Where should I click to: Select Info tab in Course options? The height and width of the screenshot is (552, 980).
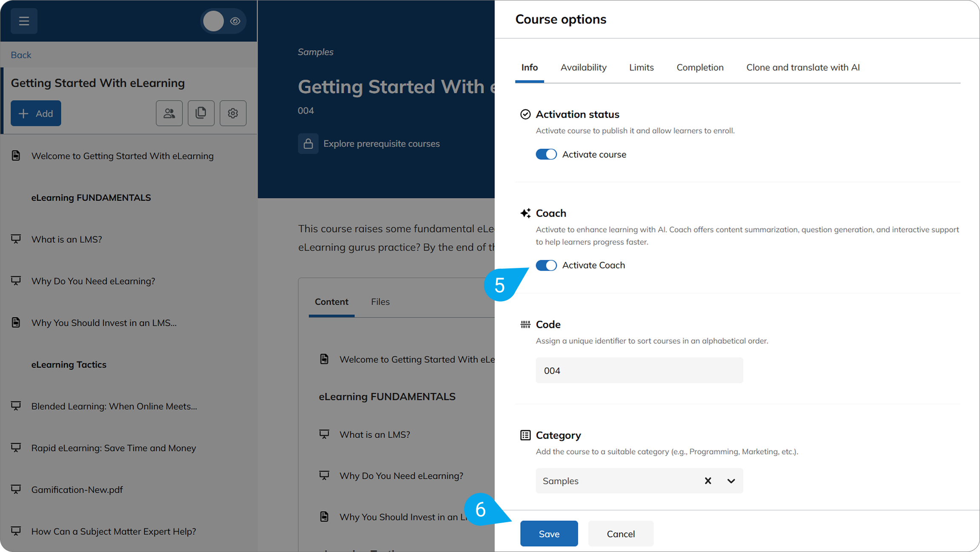[x=530, y=67]
